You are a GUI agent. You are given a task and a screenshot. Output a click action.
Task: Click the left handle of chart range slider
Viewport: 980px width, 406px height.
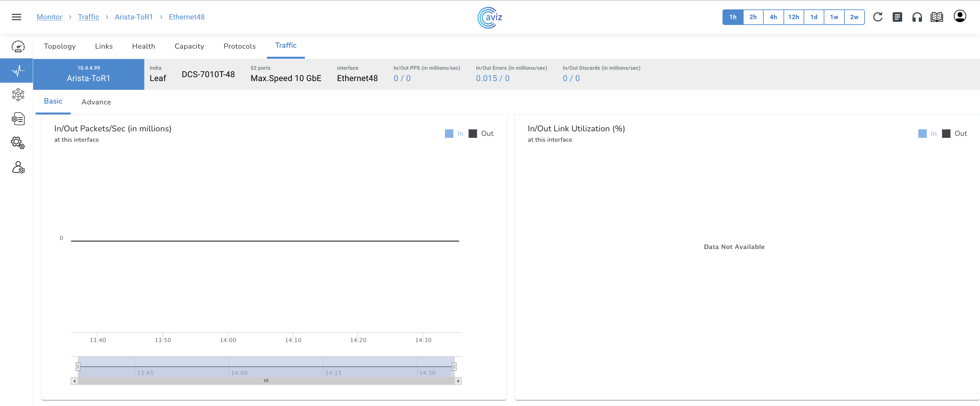(x=78, y=366)
